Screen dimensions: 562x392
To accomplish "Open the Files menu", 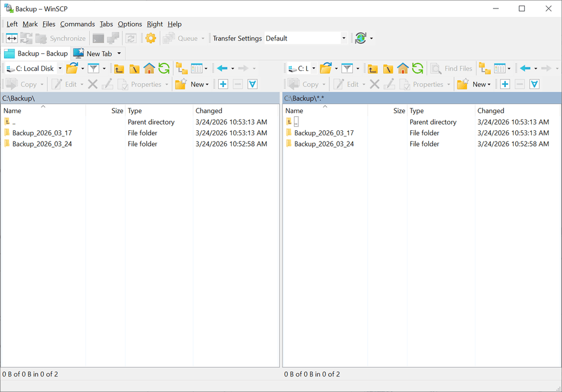I will point(49,24).
